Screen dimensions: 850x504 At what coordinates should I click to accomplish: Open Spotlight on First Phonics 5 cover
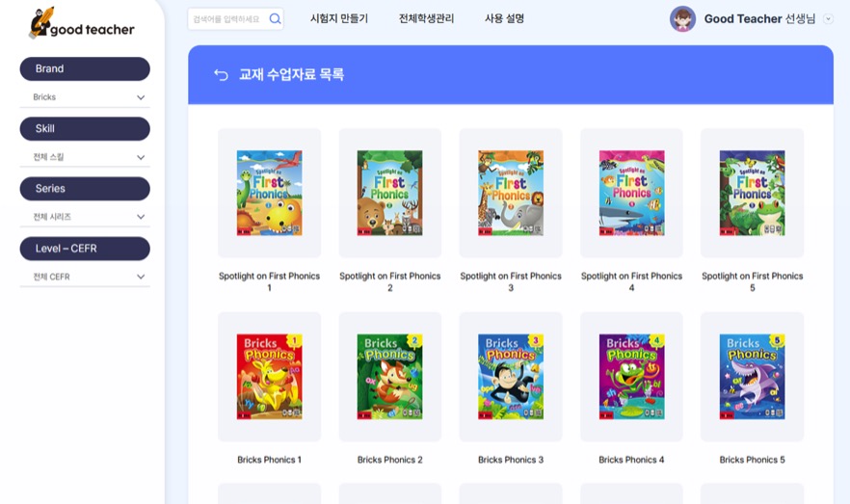(x=752, y=193)
